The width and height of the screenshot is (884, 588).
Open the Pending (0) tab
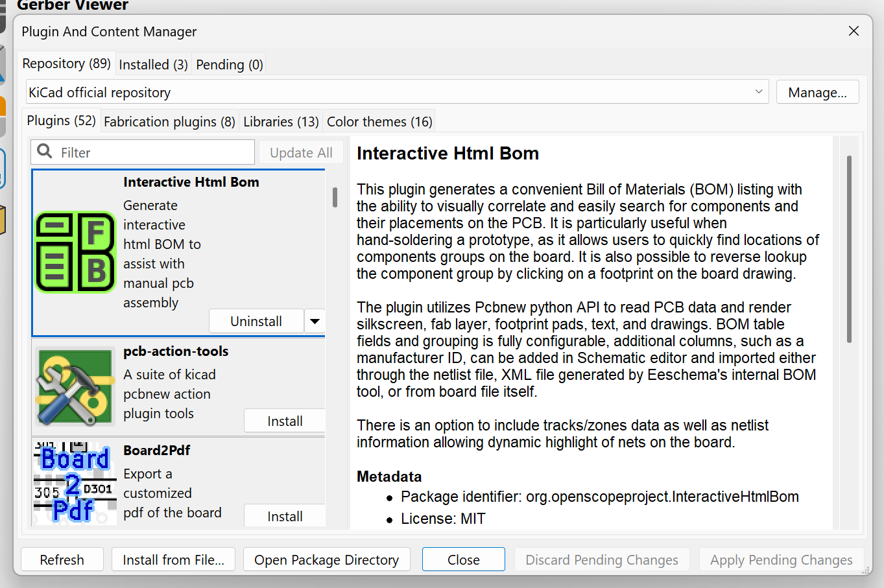point(230,65)
